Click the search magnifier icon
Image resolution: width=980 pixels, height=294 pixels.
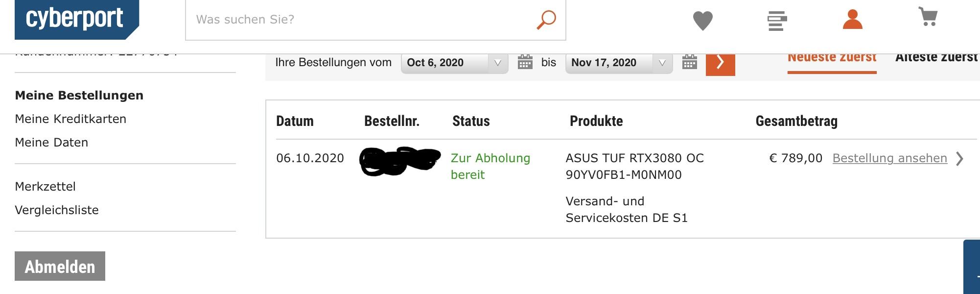tap(546, 20)
